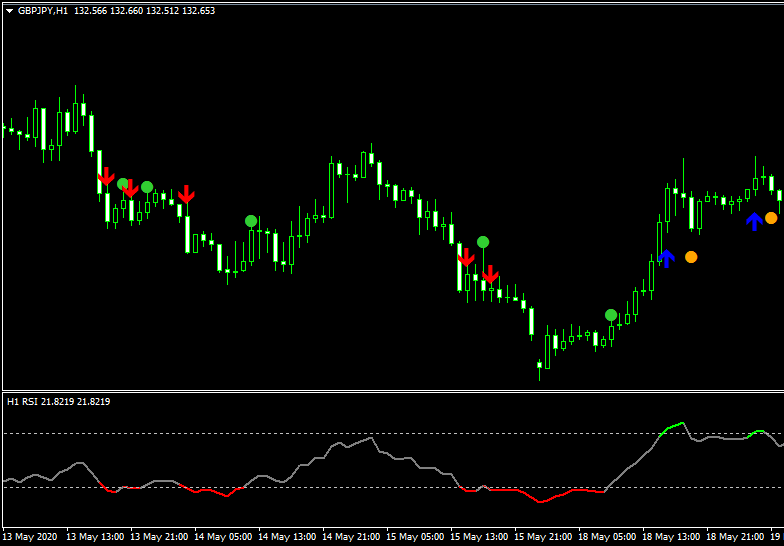Viewport: 784px width, 546px height.
Task: Click the H1 RSI indicator label
Action: 24,401
